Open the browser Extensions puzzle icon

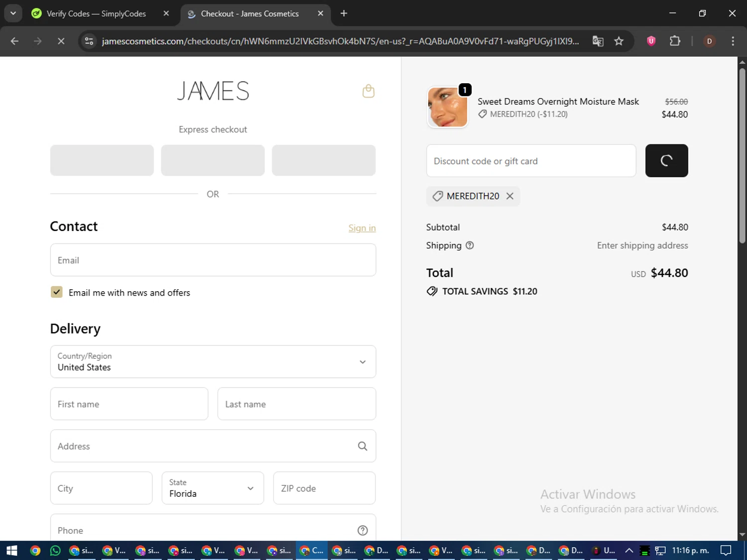click(x=675, y=41)
